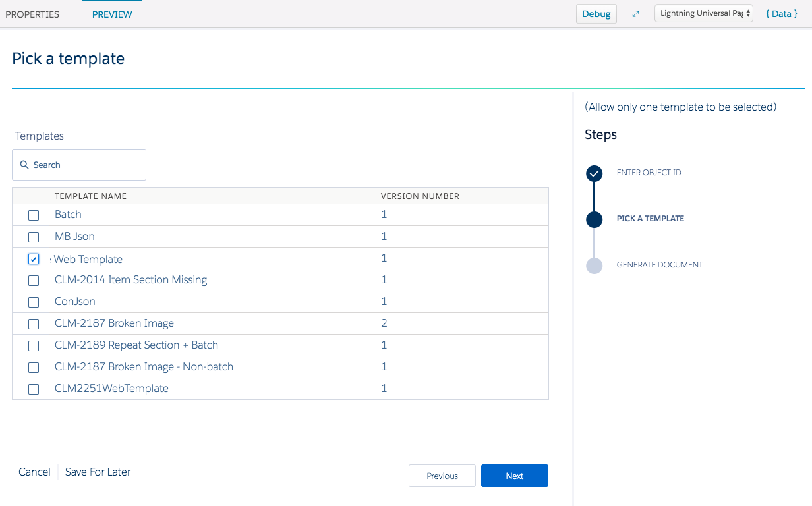Click the Generate Document step circle
This screenshot has width=812, height=506.
[594, 266]
